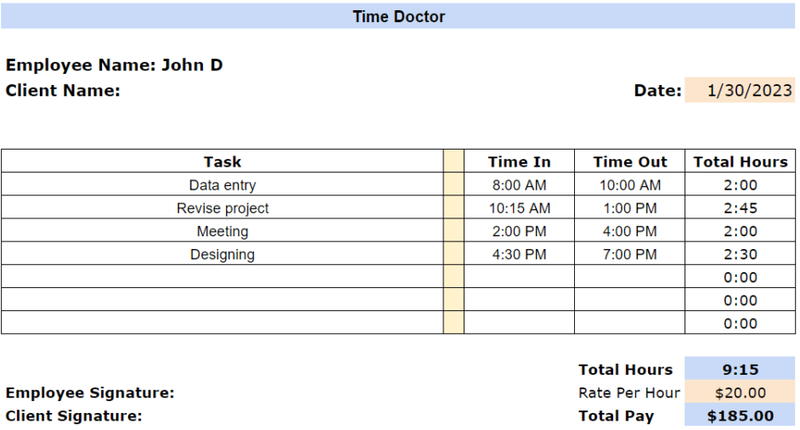800x430 pixels.
Task: Select the 'Rate Per Hour' label
Action: (x=629, y=392)
